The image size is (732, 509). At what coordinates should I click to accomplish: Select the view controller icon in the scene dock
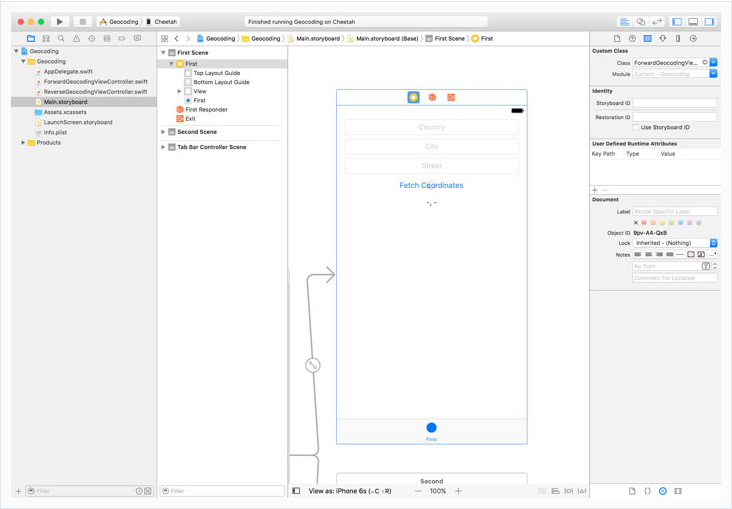pos(414,97)
